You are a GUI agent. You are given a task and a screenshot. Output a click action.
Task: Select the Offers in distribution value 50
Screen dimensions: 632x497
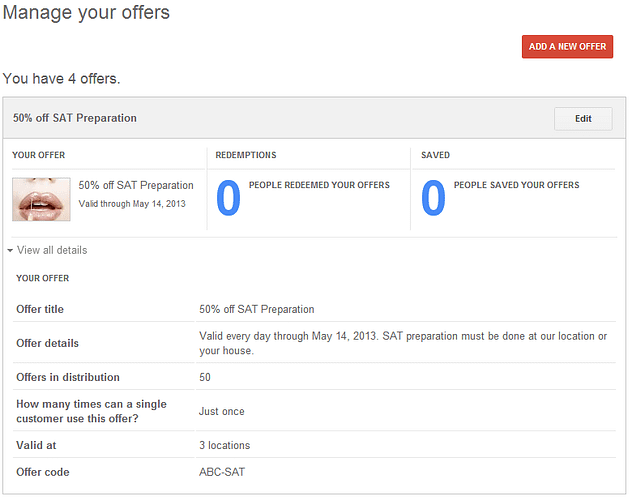point(205,377)
